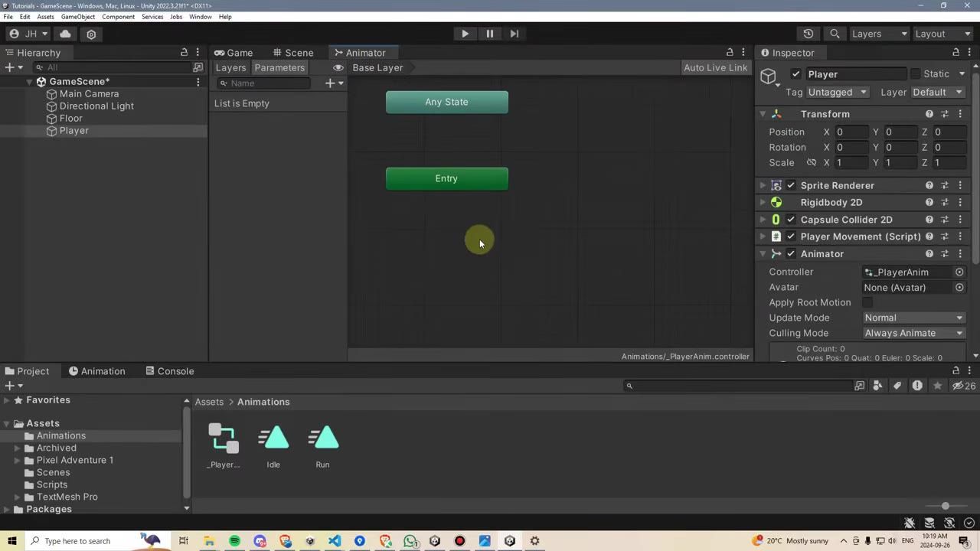The width and height of the screenshot is (980, 551).
Task: Open the Update Mode dropdown
Action: (914, 318)
